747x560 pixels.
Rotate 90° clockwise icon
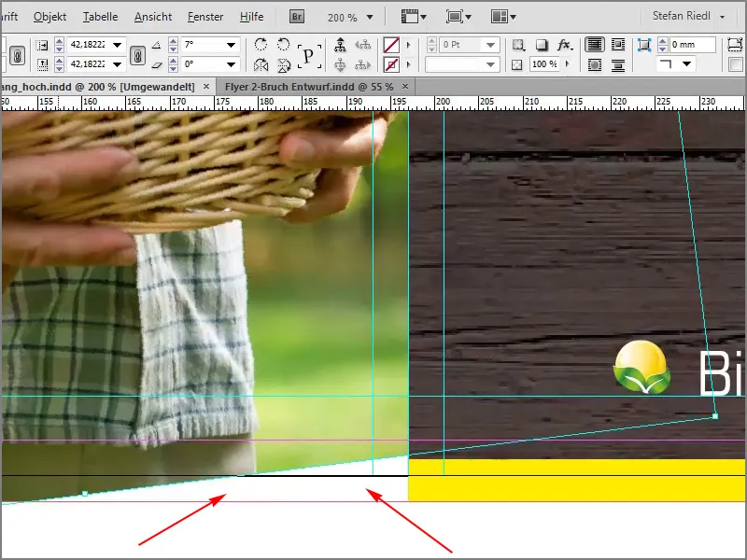261,45
